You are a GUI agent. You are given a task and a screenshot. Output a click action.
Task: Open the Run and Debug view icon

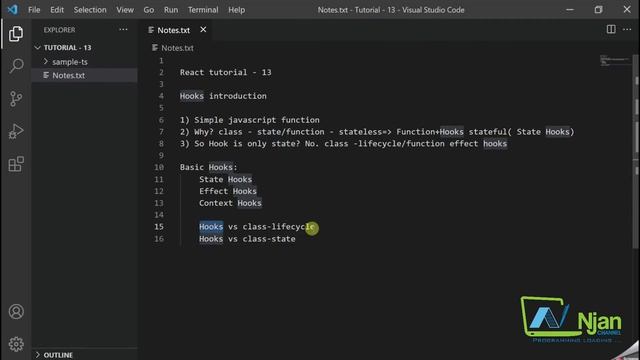(16, 131)
